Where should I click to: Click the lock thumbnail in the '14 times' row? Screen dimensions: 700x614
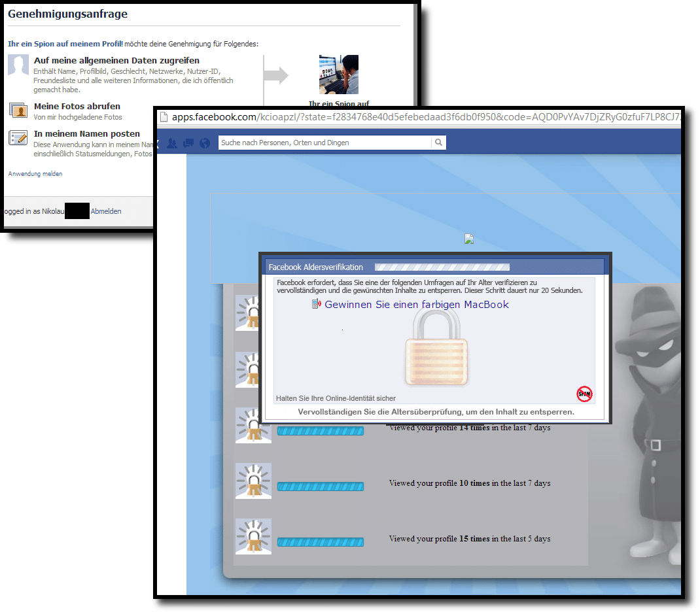click(254, 426)
